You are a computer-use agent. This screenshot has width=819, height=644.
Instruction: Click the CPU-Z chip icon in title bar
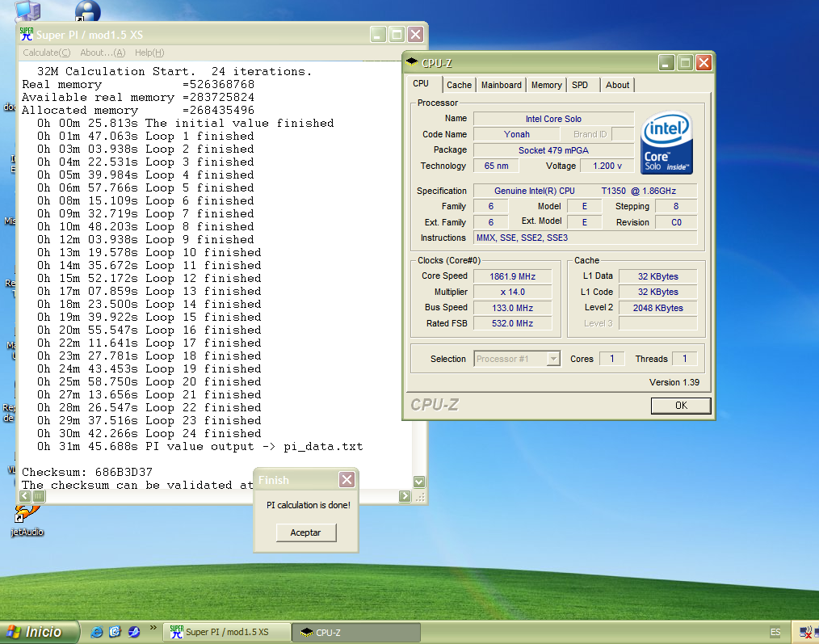coord(412,63)
